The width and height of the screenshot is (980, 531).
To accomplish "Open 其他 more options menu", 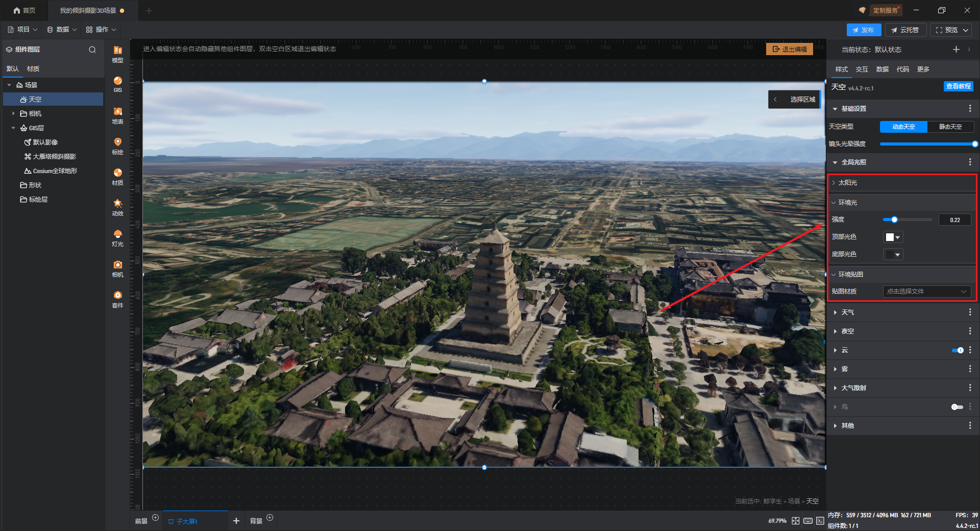I will click(970, 425).
